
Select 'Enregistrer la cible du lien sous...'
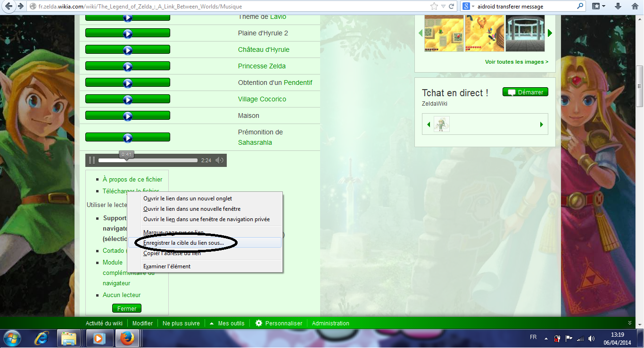pos(183,242)
